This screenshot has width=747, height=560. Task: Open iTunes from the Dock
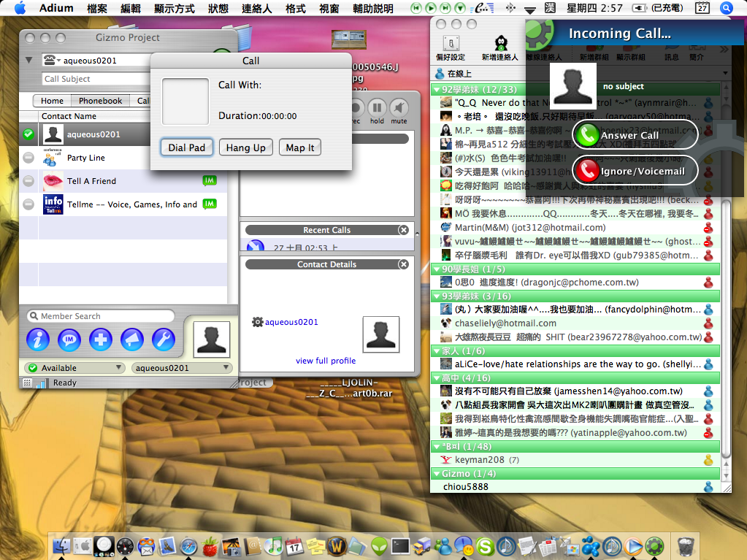[x=273, y=545]
